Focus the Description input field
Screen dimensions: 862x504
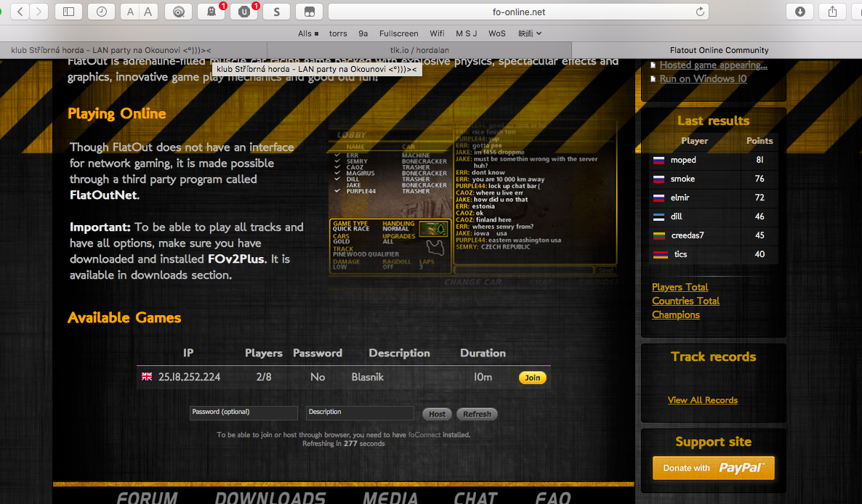360,413
